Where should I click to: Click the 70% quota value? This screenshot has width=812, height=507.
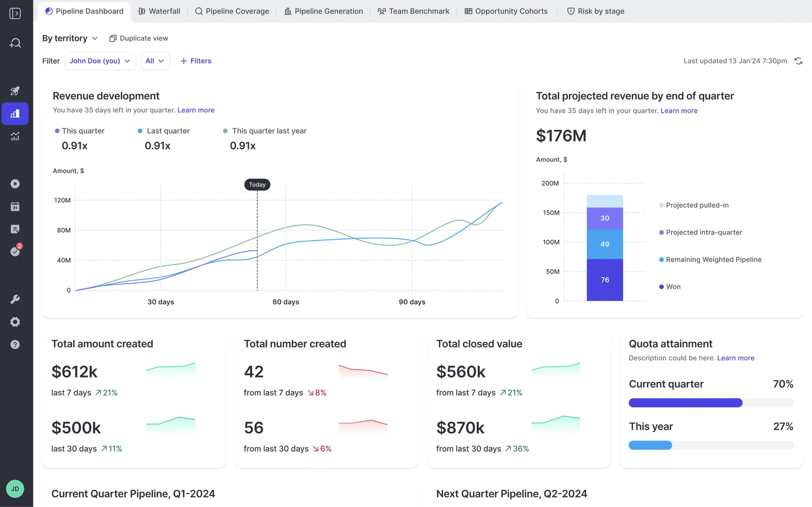pyautogui.click(x=783, y=384)
